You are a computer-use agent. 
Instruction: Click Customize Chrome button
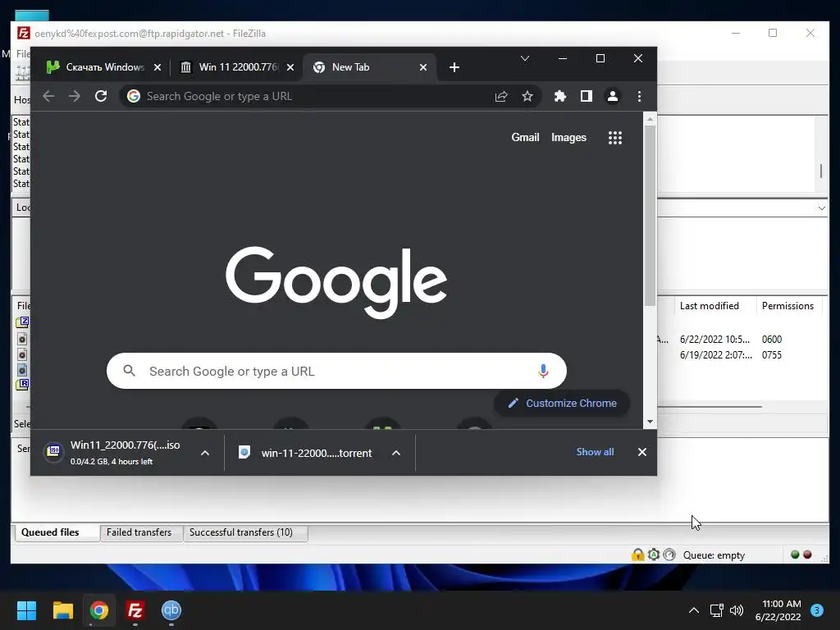561,403
